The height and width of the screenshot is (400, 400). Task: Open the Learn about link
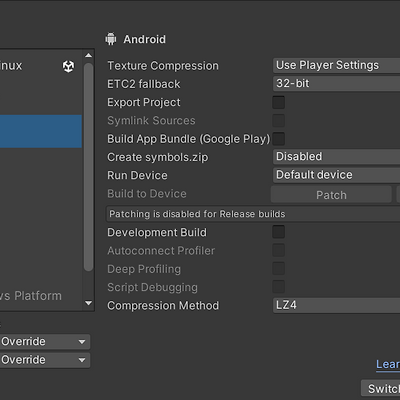(388, 364)
